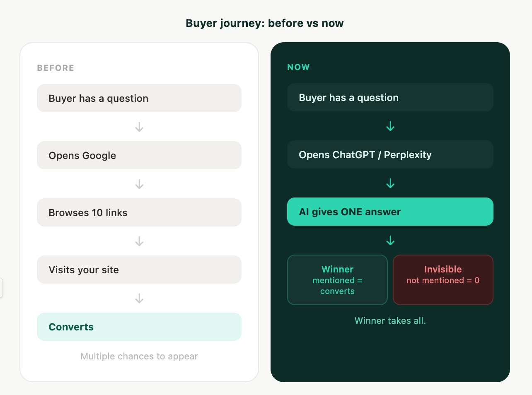
Task: Click the "Opens Google" step
Action: click(139, 155)
